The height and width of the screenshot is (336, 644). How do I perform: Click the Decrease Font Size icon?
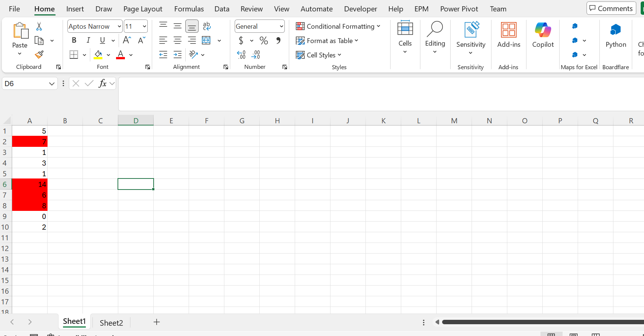point(141,40)
